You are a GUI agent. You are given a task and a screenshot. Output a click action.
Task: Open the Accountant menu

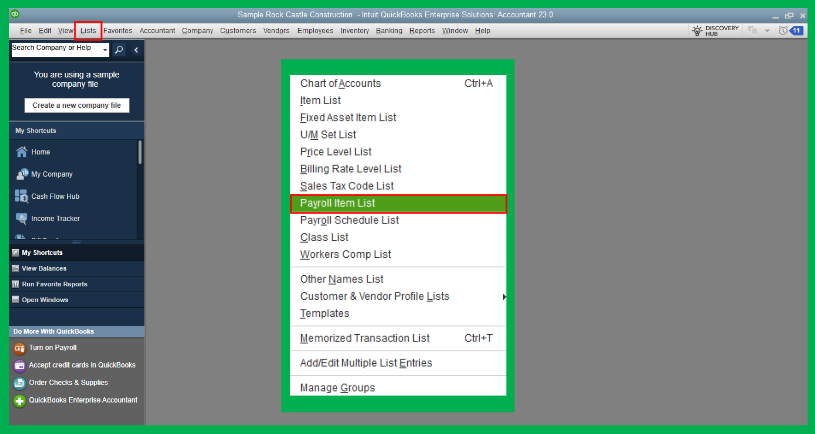[x=157, y=31]
